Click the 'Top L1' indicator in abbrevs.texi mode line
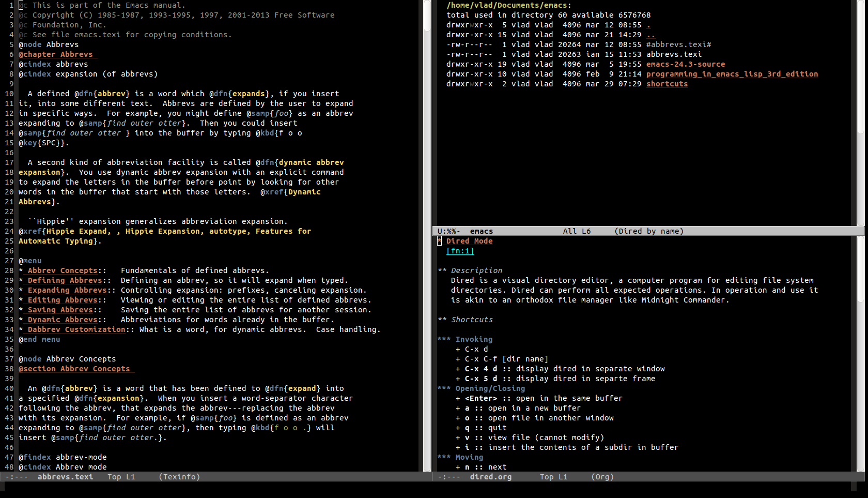Screen dimensions: 868x498 (121, 477)
